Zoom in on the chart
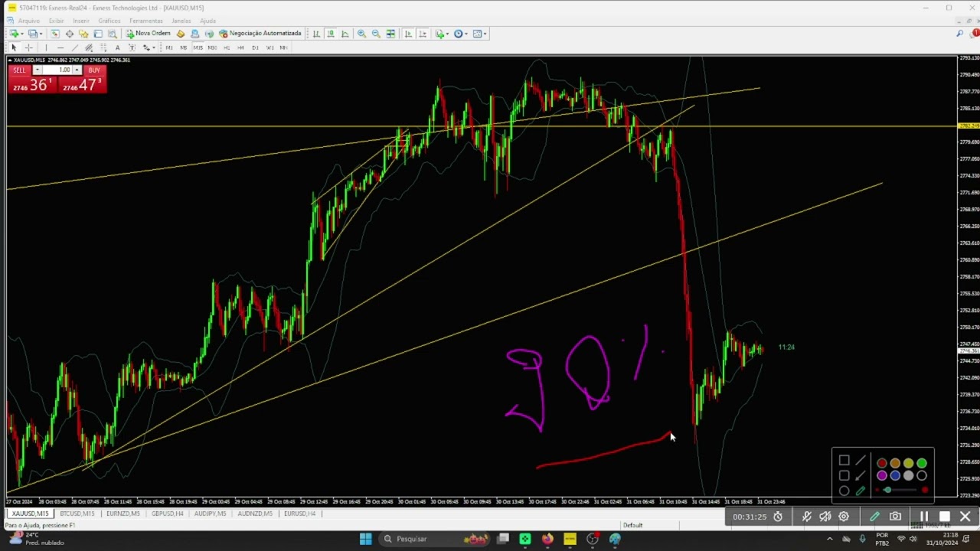 coord(361,34)
